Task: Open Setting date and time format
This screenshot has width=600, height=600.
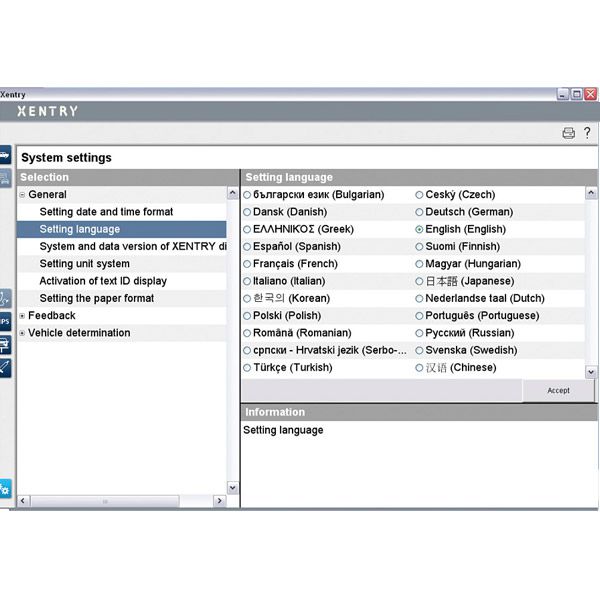Action: (106, 212)
